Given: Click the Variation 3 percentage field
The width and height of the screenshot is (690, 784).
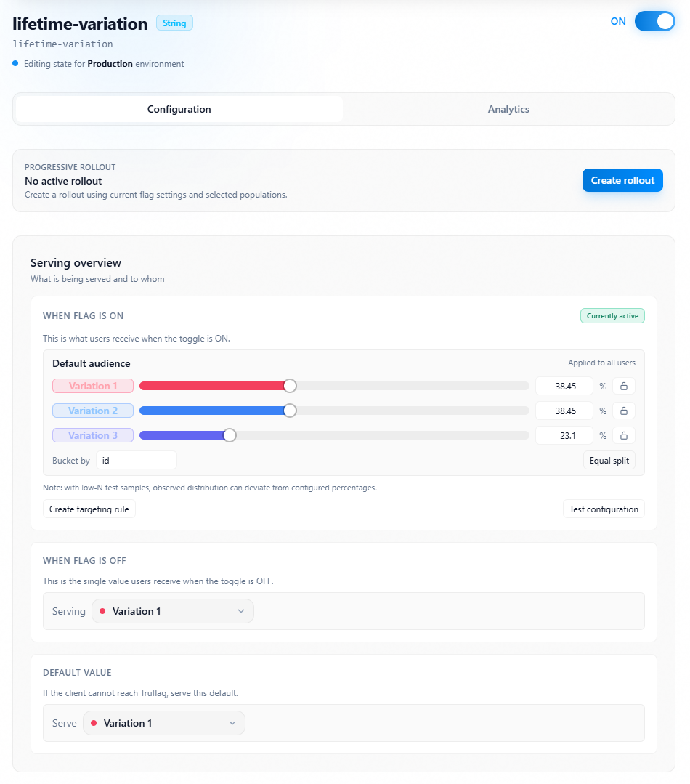Looking at the screenshot, I should coord(564,435).
